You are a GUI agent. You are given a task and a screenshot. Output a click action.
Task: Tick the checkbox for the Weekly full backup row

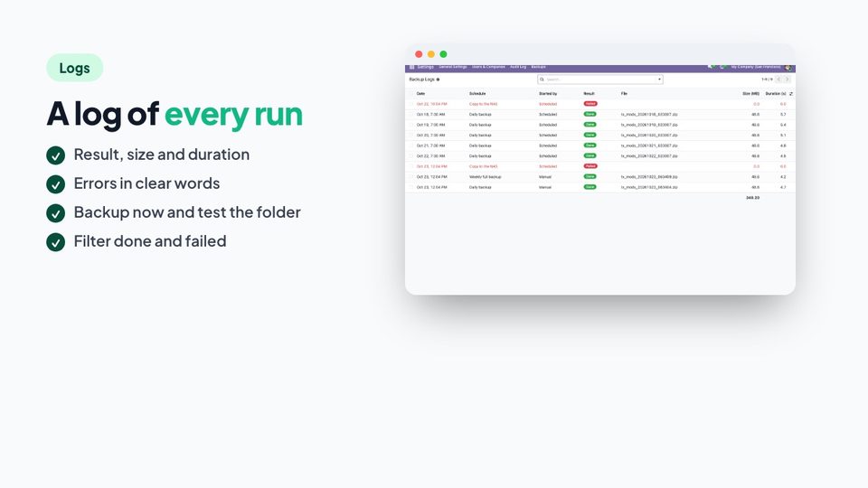click(412, 177)
